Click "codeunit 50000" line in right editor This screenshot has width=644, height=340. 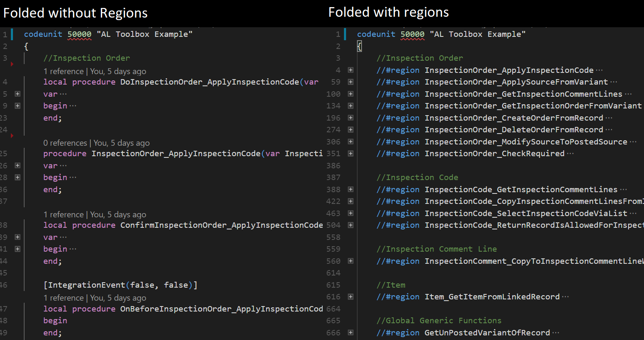pyautogui.click(x=441, y=34)
